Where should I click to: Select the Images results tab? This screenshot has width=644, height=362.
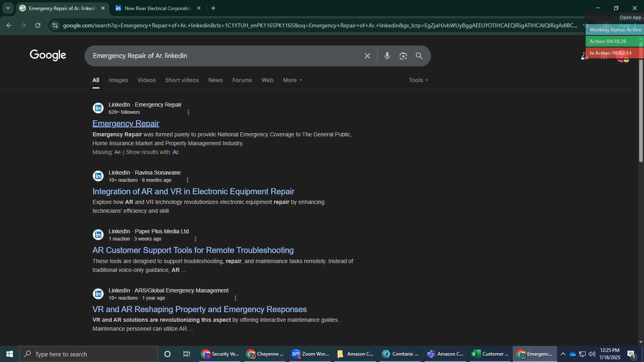[118, 80]
